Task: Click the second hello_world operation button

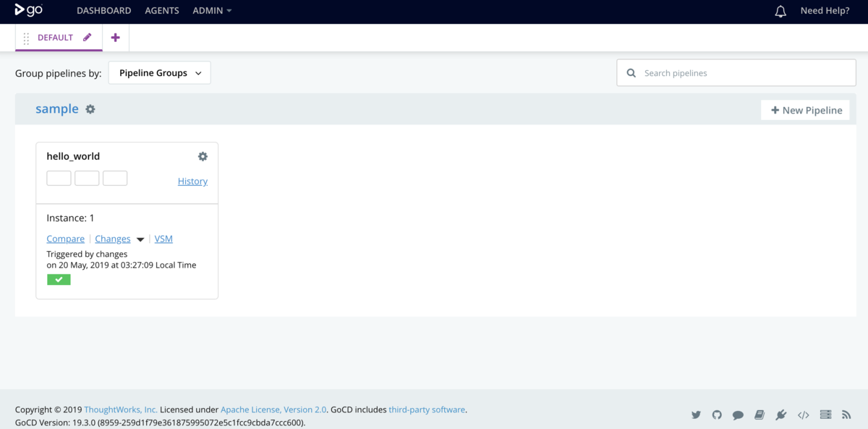Action: click(x=87, y=178)
